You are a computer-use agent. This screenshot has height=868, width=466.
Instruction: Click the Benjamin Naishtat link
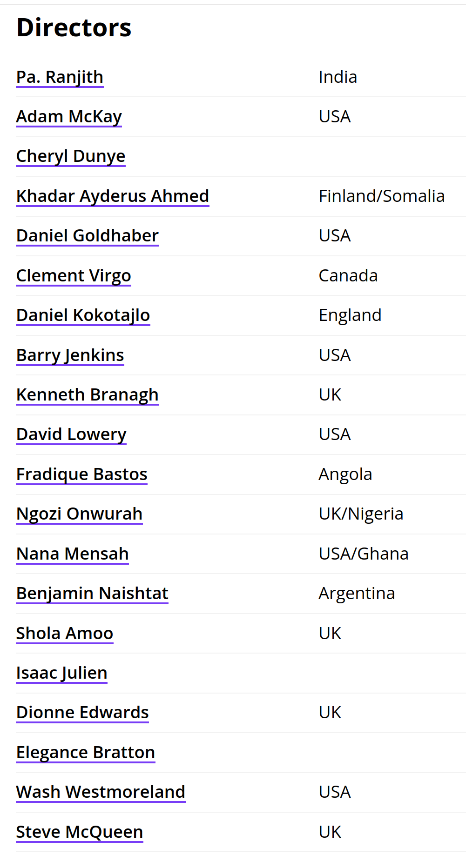click(x=92, y=594)
